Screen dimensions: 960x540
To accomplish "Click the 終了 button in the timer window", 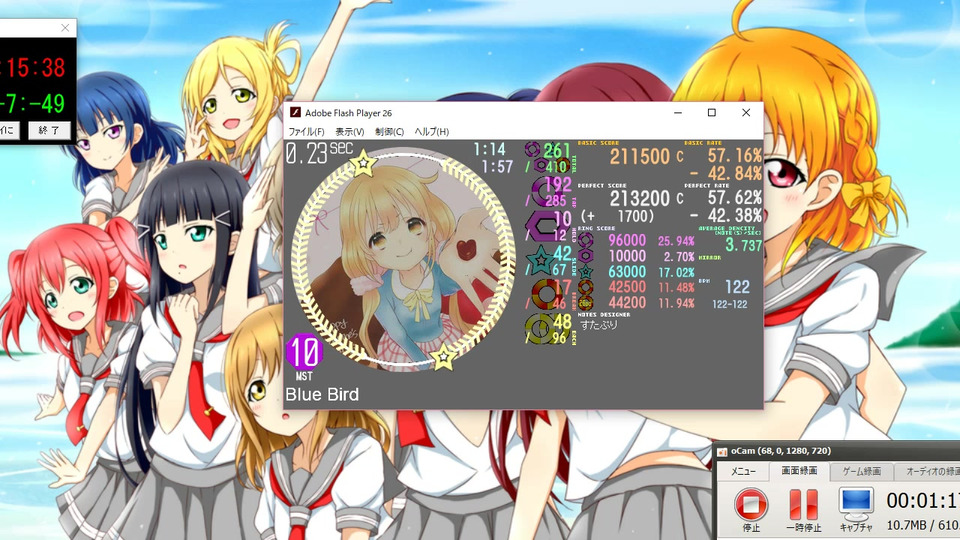I will (x=49, y=130).
